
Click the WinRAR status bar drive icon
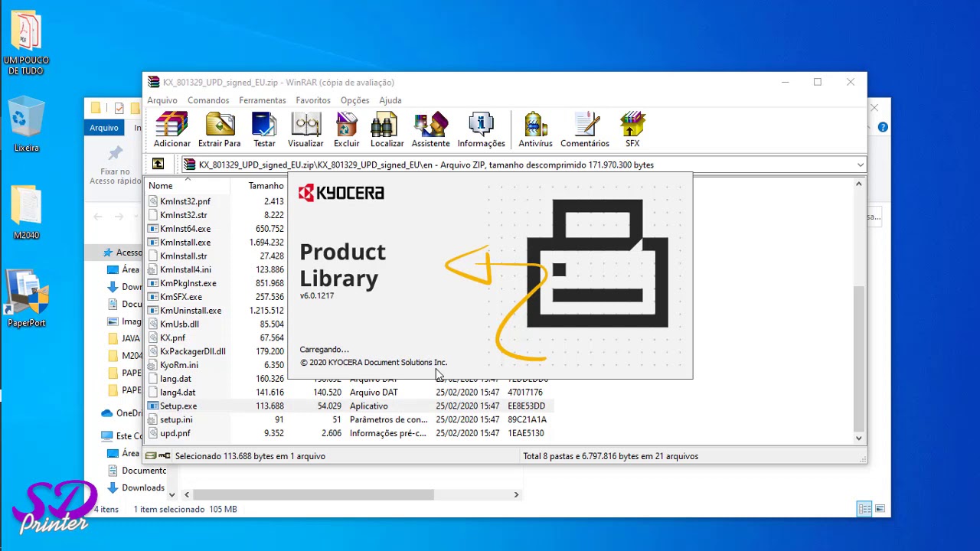coord(158,456)
